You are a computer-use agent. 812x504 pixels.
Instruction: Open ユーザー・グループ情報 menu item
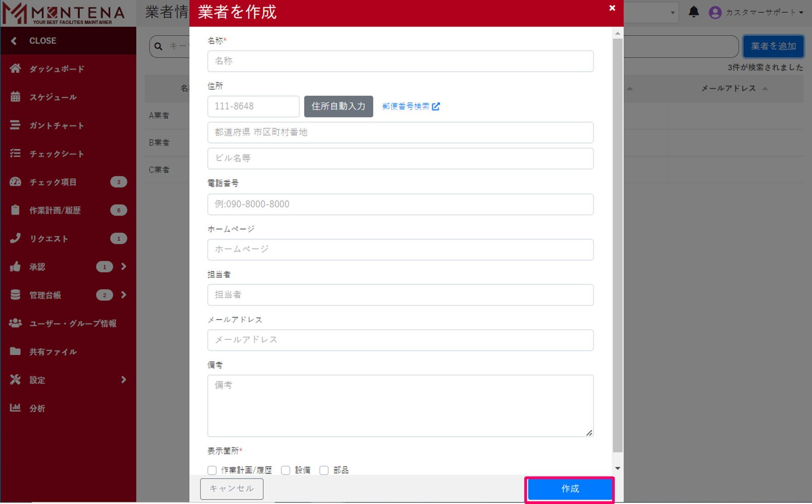pyautogui.click(x=72, y=323)
